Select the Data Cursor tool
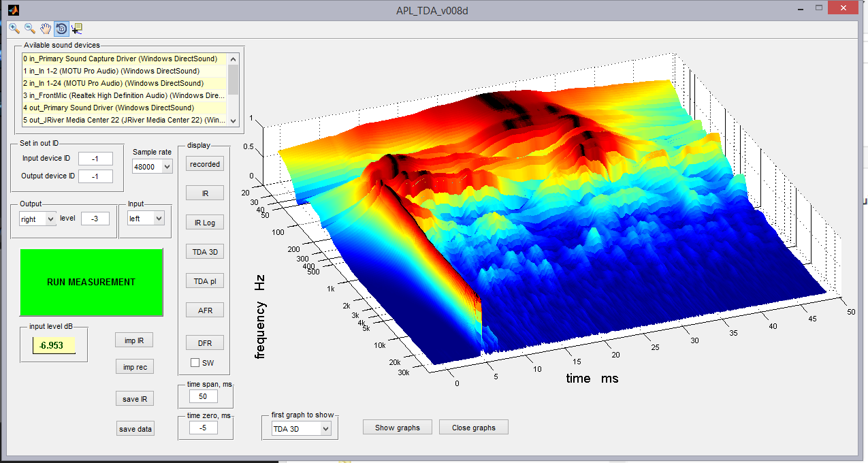Image resolution: width=868 pixels, height=463 pixels. (x=77, y=29)
